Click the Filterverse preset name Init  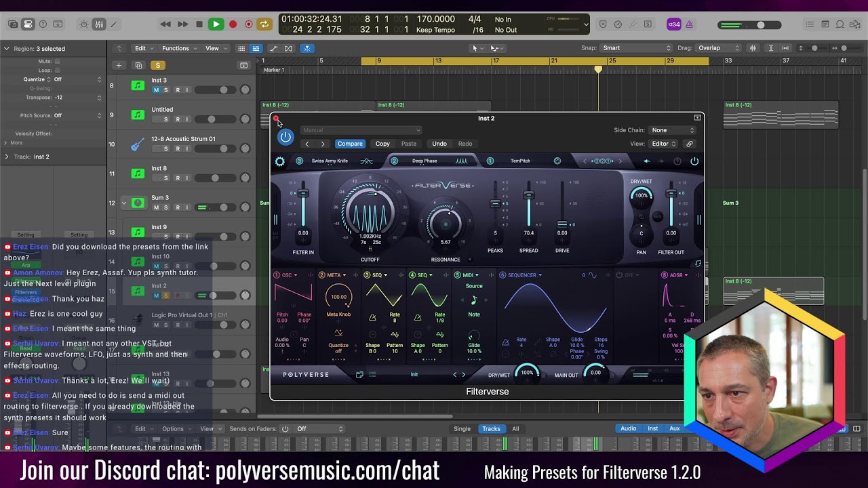tap(414, 375)
